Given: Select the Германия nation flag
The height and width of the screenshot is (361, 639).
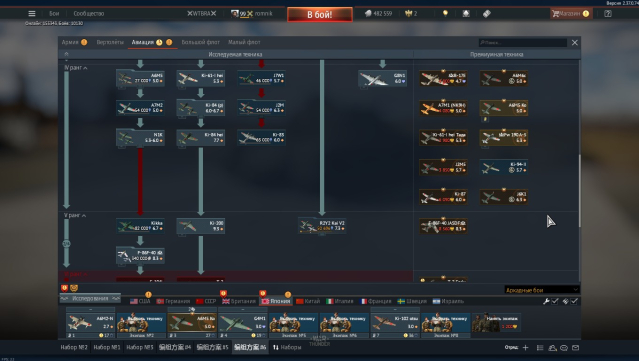Looking at the screenshot, I should 173,301.
